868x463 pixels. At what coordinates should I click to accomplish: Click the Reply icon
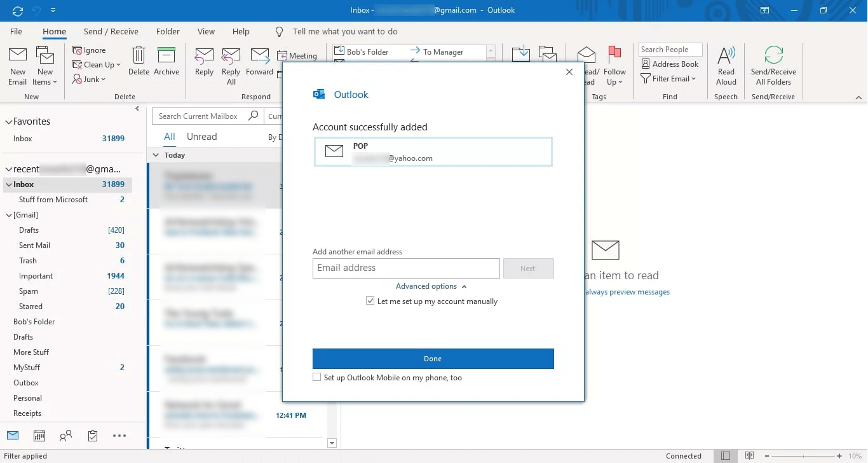(x=204, y=56)
